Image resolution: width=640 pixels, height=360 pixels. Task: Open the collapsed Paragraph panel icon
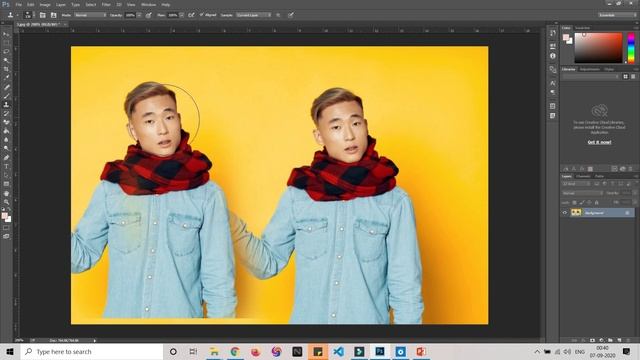click(x=553, y=92)
